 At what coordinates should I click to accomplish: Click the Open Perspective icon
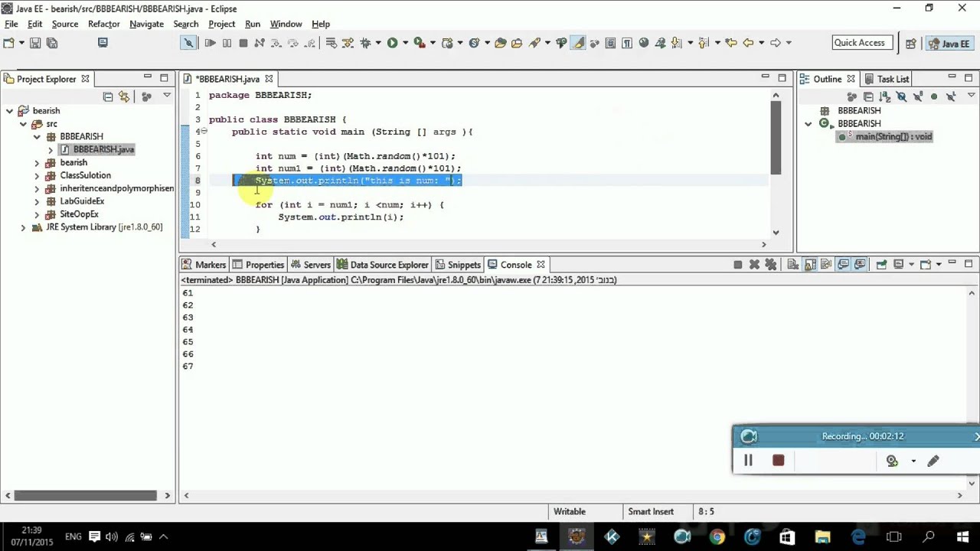[x=910, y=44]
